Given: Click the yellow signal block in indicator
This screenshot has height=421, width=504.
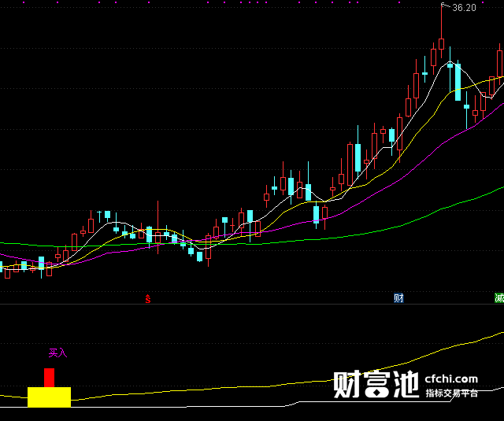Looking at the screenshot, I should 49,397.
